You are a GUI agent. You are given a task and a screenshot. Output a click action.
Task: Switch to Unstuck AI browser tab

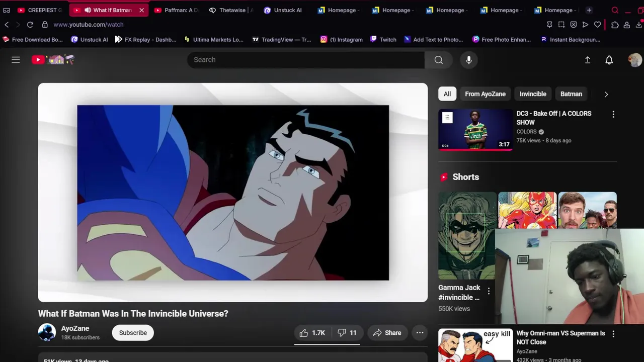pyautogui.click(x=284, y=10)
